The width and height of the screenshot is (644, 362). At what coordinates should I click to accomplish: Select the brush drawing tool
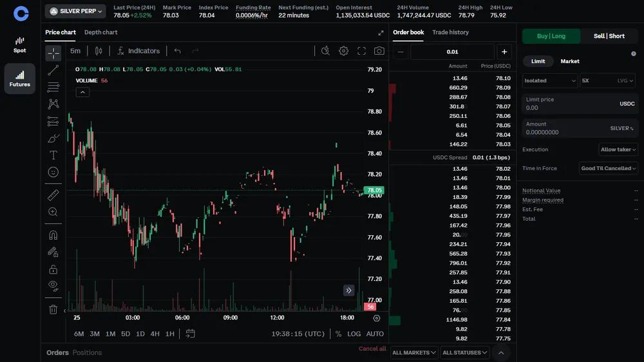click(x=53, y=138)
